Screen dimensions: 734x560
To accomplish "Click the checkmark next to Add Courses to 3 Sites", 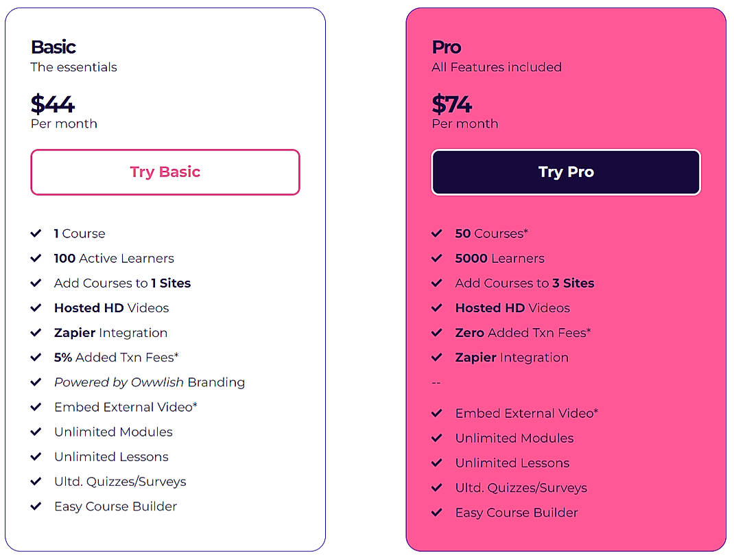I will (438, 283).
